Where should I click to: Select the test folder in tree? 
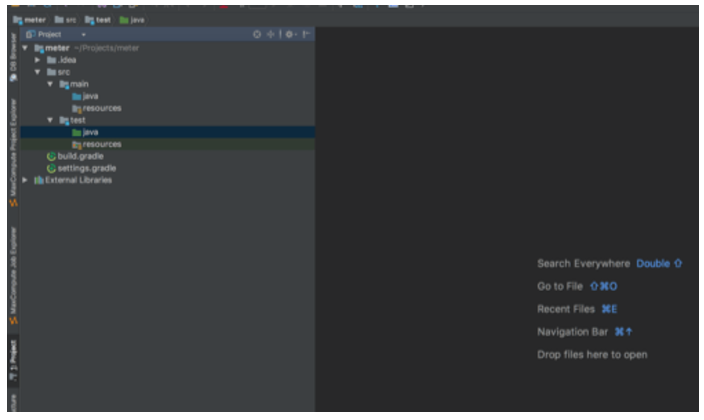(72, 120)
